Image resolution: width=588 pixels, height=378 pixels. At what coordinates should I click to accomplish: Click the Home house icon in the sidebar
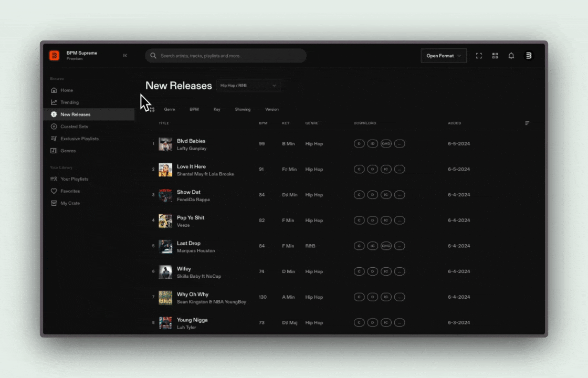tap(54, 90)
